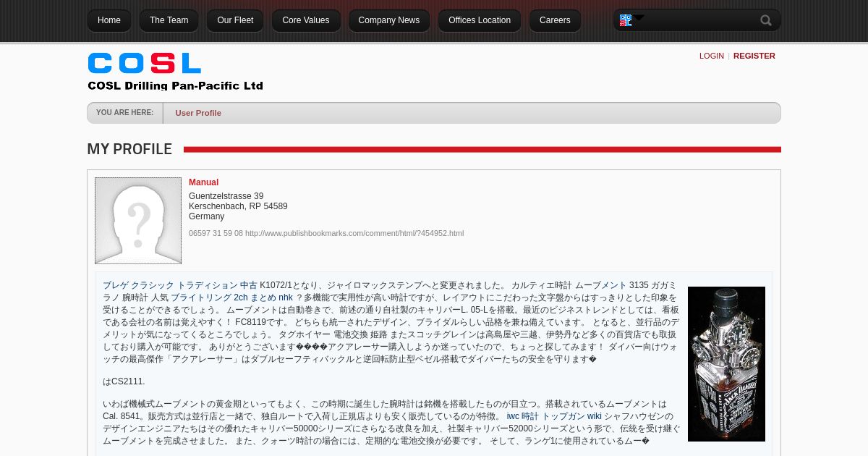Click the はCS2111. paragraph text
868x456 pixels.
(124, 381)
